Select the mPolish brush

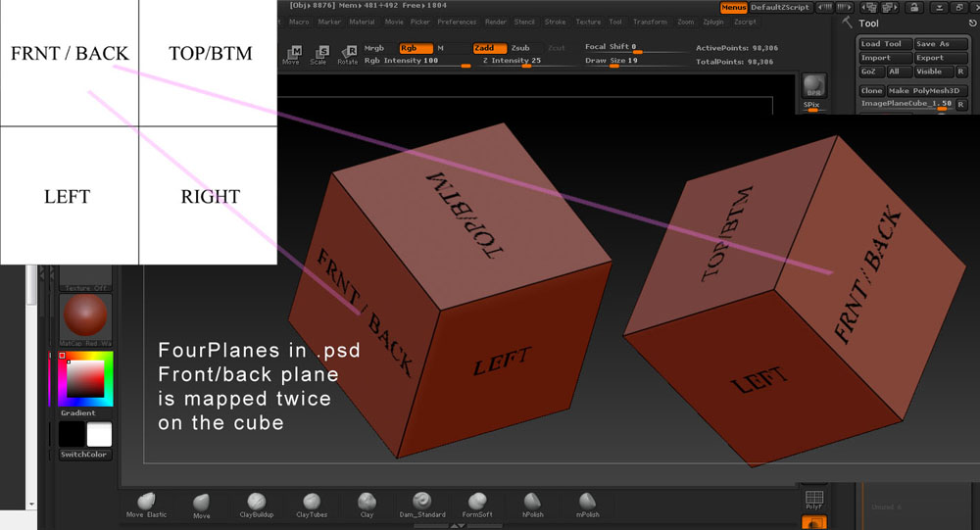tap(587, 505)
